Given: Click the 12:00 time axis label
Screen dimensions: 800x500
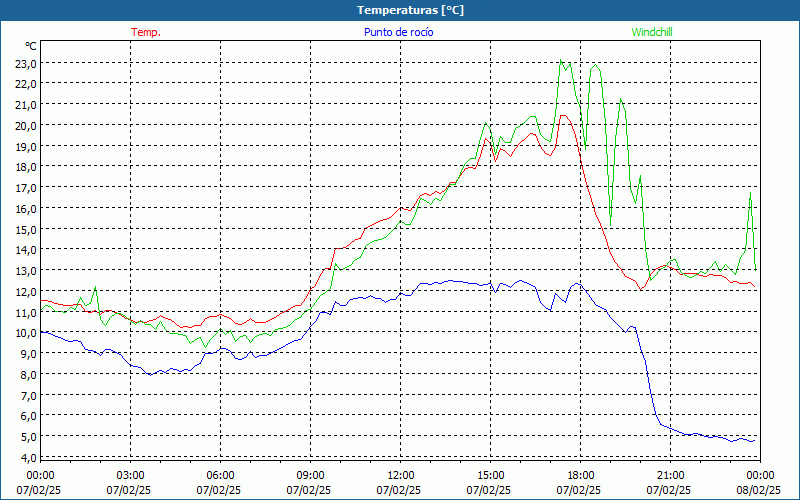Looking at the screenshot, I should tap(401, 476).
